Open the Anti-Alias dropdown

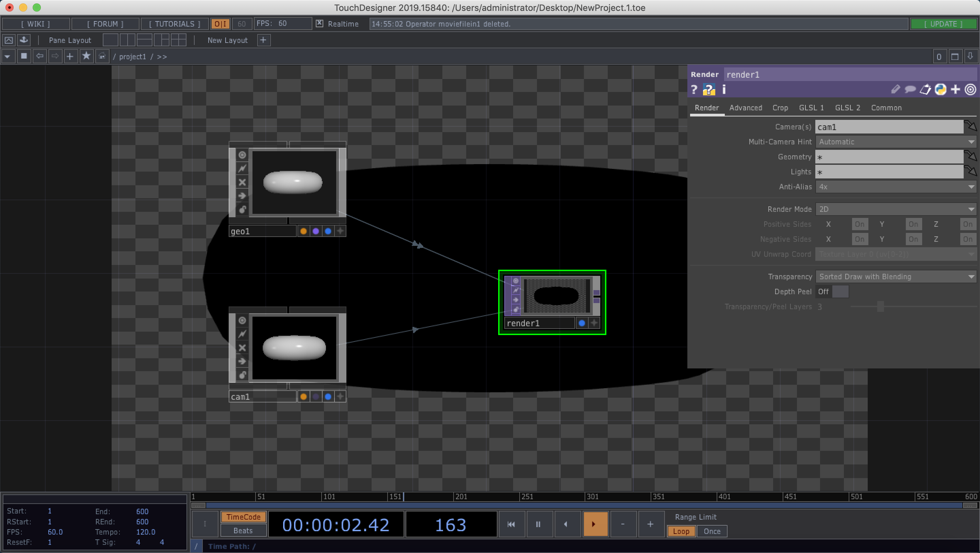(896, 187)
